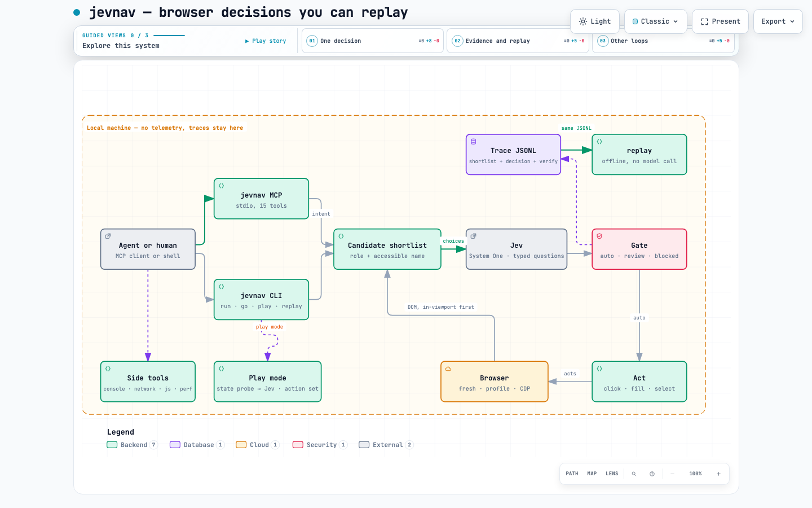Viewport: 812px width, 508px height.
Task: Click the Play story link
Action: coord(266,41)
